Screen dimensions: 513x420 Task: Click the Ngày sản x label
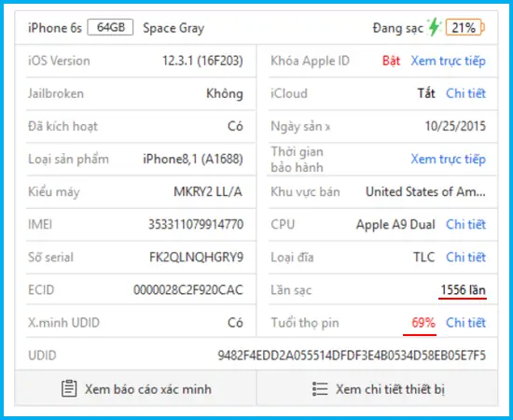(300, 127)
